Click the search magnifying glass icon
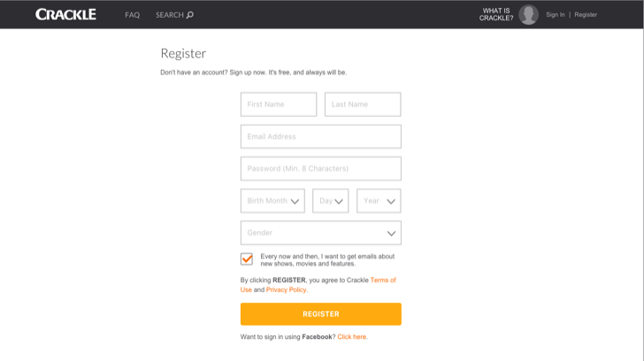The image size is (644, 361). click(x=189, y=15)
